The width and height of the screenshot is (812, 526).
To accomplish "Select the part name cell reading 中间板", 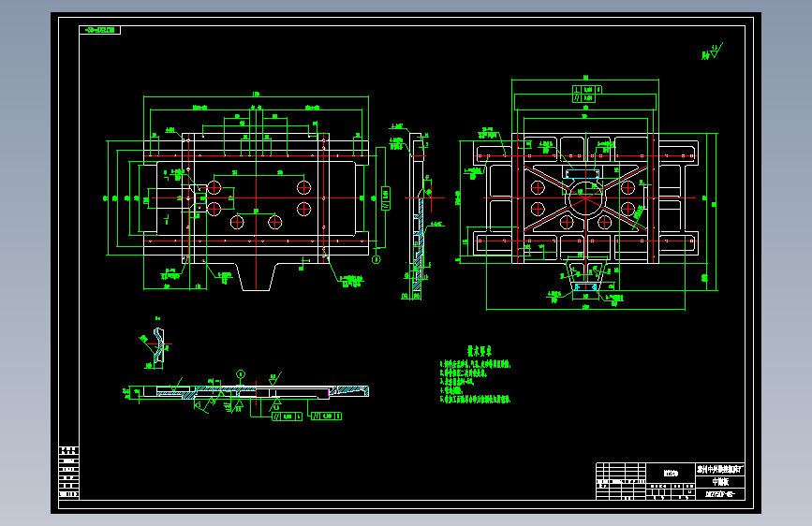I will [720, 481].
